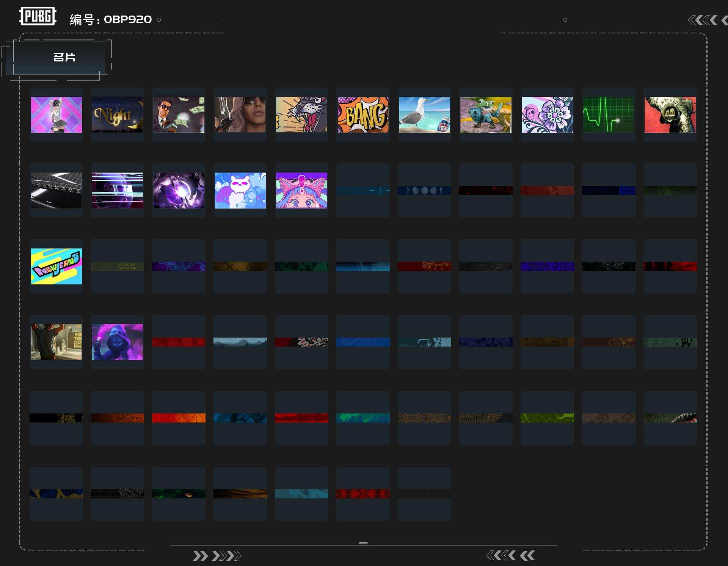Choose the purple energy orb nameplate
728x566 pixels.
179,190
